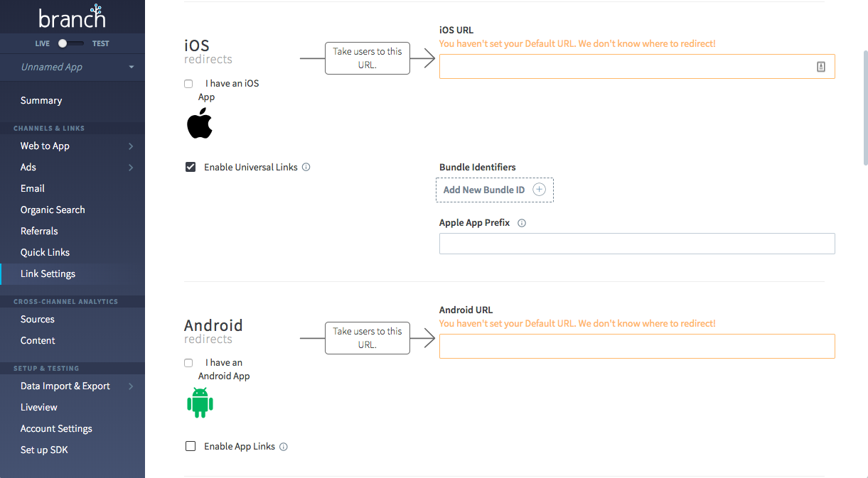868x478 pixels.
Task: Click the Apple icon in the iOS section
Action: 200,123
